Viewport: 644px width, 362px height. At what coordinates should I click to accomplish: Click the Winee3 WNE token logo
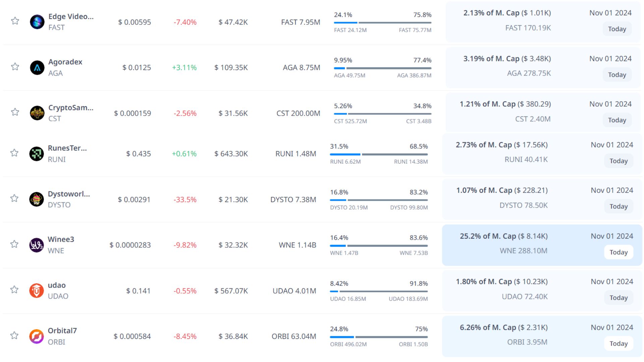[x=37, y=245]
